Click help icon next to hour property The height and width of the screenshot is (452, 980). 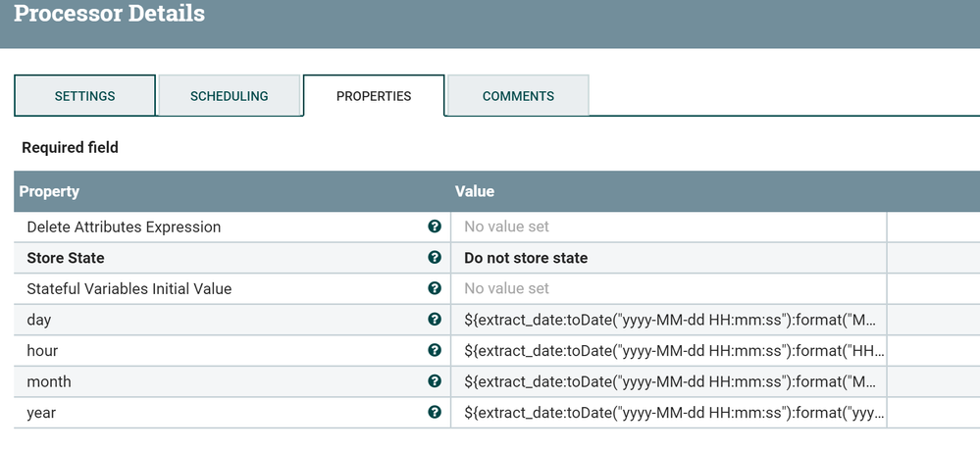[x=435, y=350]
